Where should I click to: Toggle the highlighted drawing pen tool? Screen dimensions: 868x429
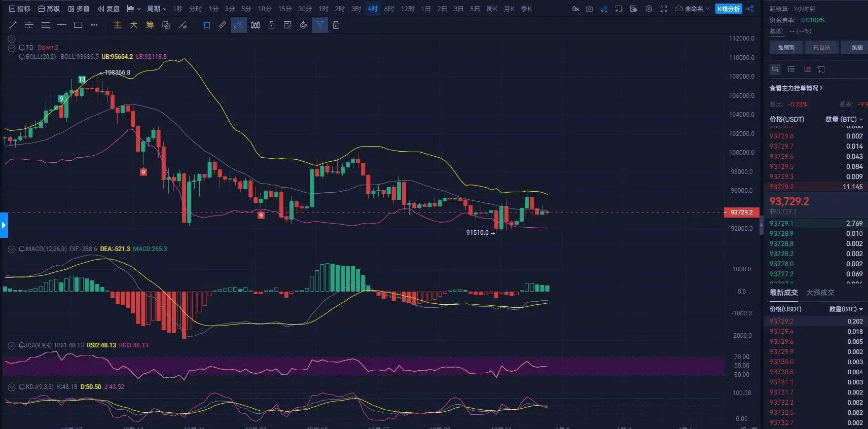238,25
